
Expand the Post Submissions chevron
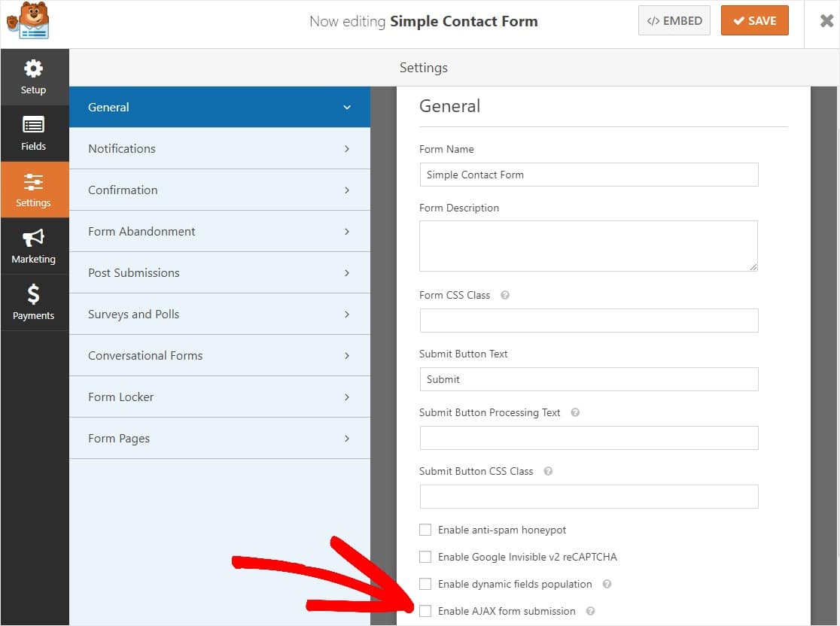(x=346, y=273)
